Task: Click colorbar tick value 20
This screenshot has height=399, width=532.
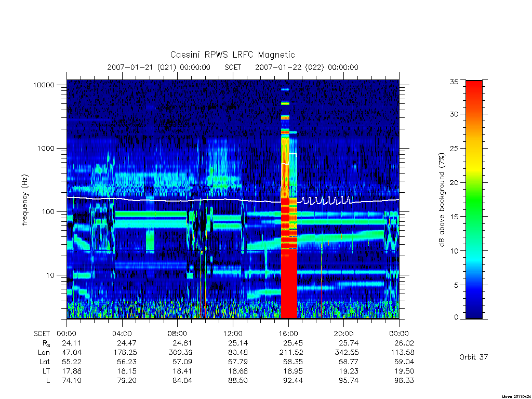Action: [454, 182]
